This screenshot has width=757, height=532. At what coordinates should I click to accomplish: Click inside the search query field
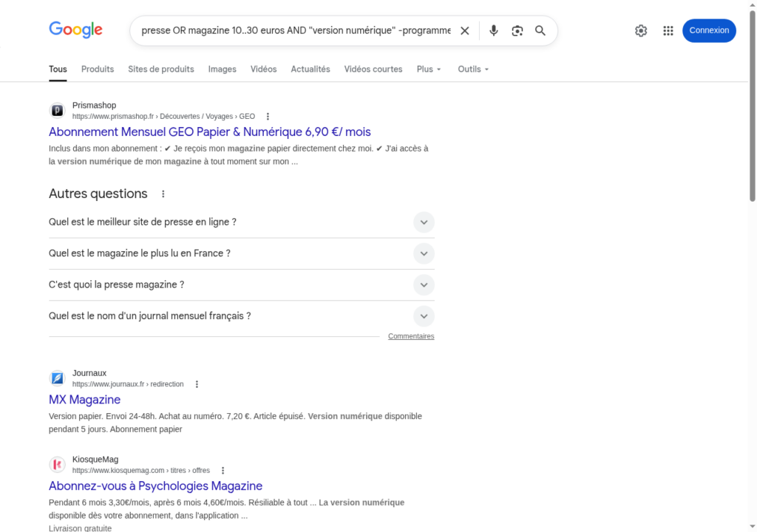296,30
